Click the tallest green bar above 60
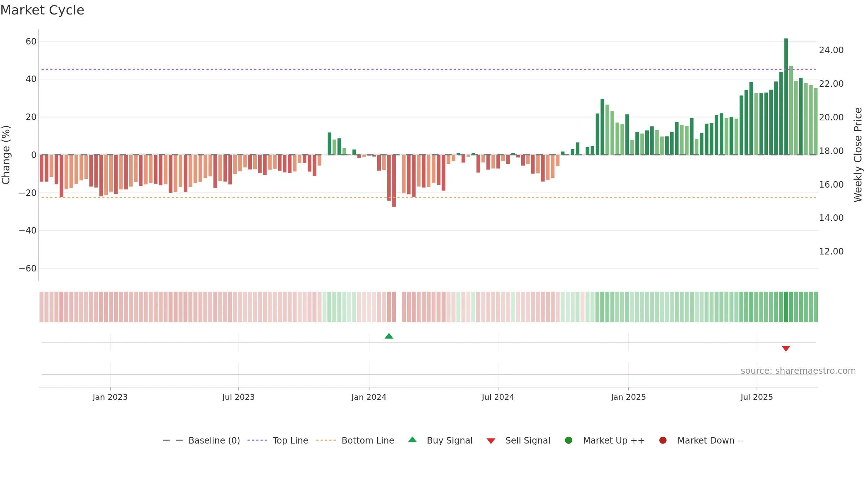 (x=786, y=97)
